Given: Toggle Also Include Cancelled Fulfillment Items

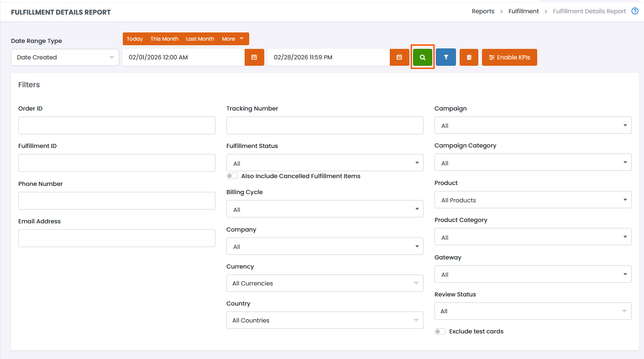Looking at the screenshot, I should click(232, 176).
